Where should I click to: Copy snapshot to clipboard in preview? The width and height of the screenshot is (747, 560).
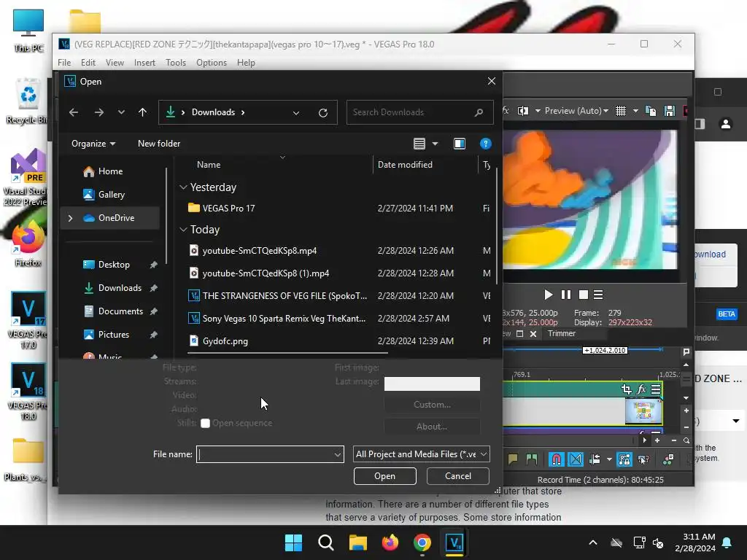[650, 111]
